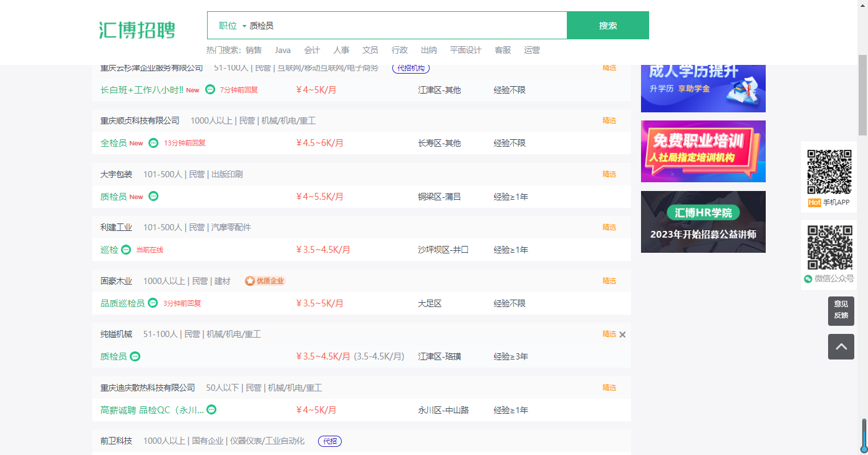Open company 国豪木业
Image resolution: width=868 pixels, height=455 pixels.
click(116, 281)
